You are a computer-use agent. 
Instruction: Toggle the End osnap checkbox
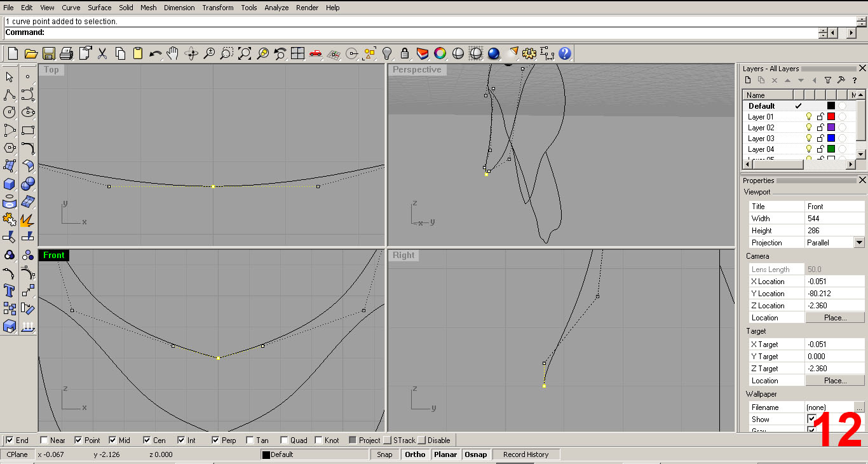(x=10, y=440)
